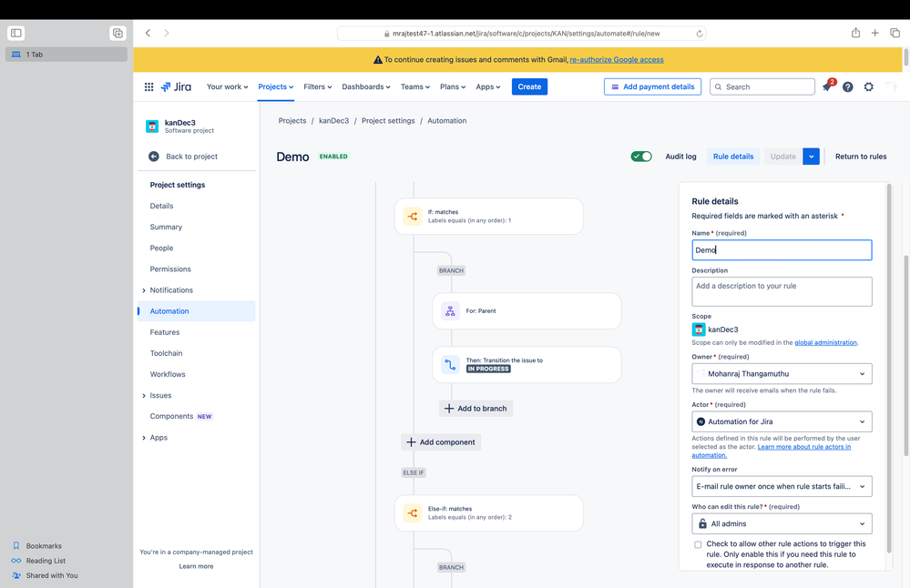Click lock icon in All admins field
Image resolution: width=910 pixels, height=588 pixels.
point(702,523)
